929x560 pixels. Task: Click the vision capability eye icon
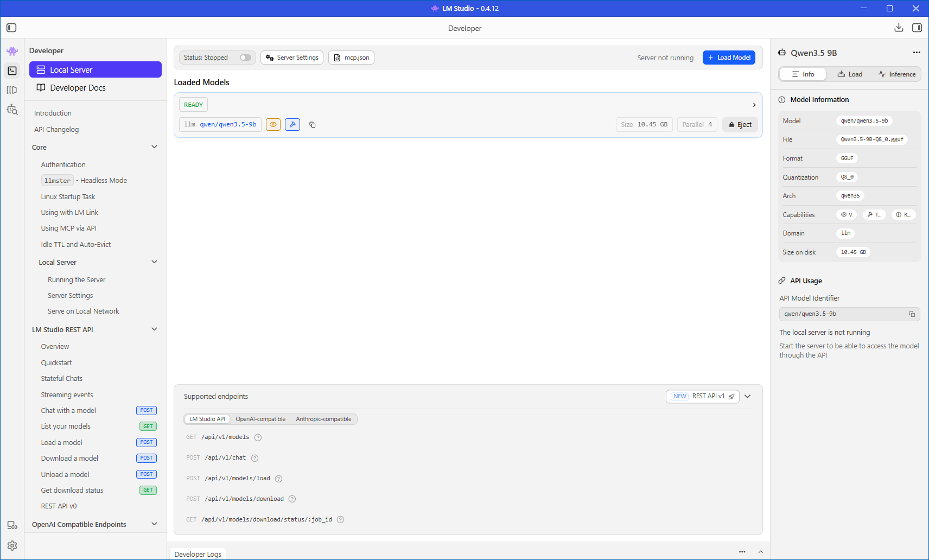pyautogui.click(x=273, y=125)
